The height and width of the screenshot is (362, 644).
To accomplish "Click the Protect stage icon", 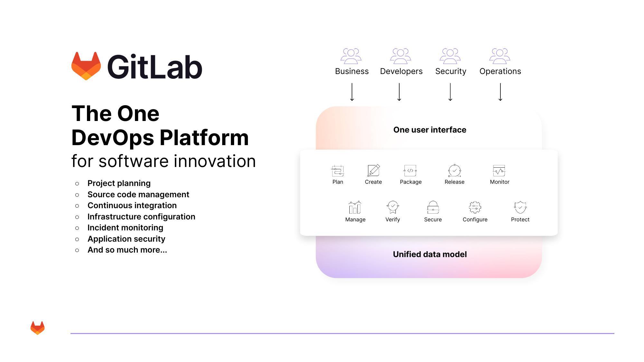I will click(x=520, y=208).
